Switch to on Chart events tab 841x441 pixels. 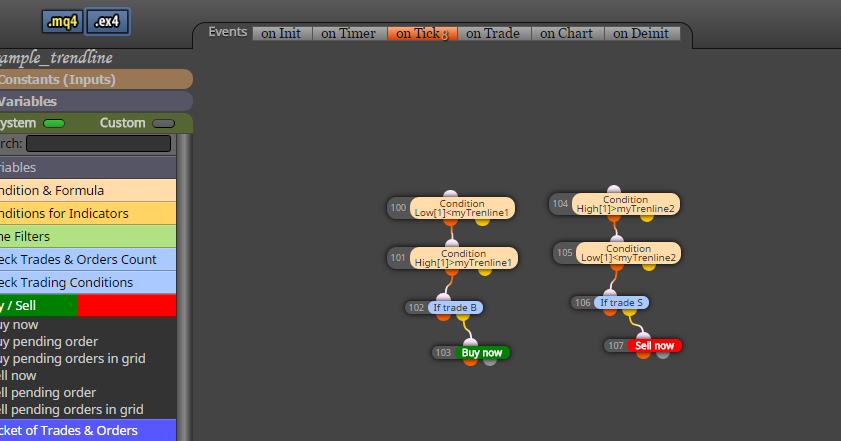pyautogui.click(x=567, y=33)
